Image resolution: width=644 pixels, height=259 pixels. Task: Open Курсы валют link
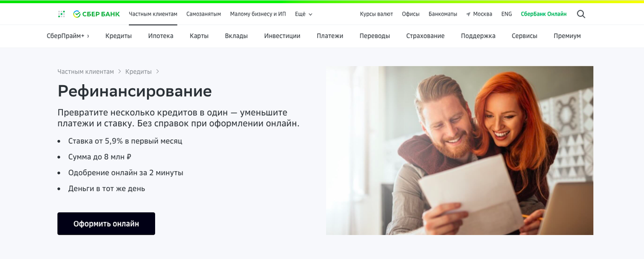pos(376,14)
